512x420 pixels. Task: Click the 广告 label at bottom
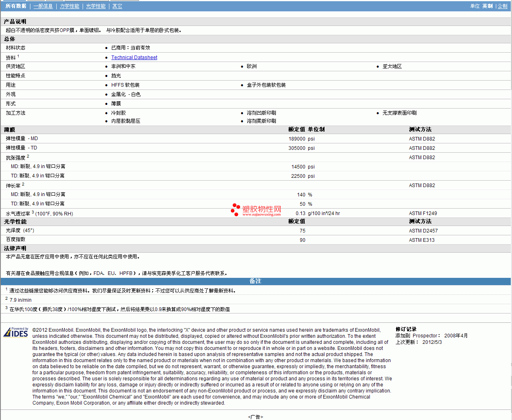coord(256,417)
